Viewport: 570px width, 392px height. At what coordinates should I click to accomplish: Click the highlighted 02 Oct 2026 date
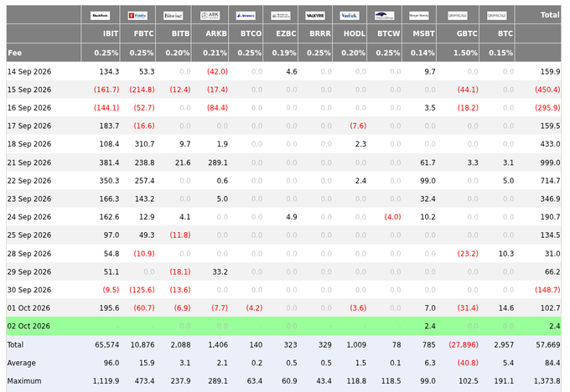pos(28,326)
